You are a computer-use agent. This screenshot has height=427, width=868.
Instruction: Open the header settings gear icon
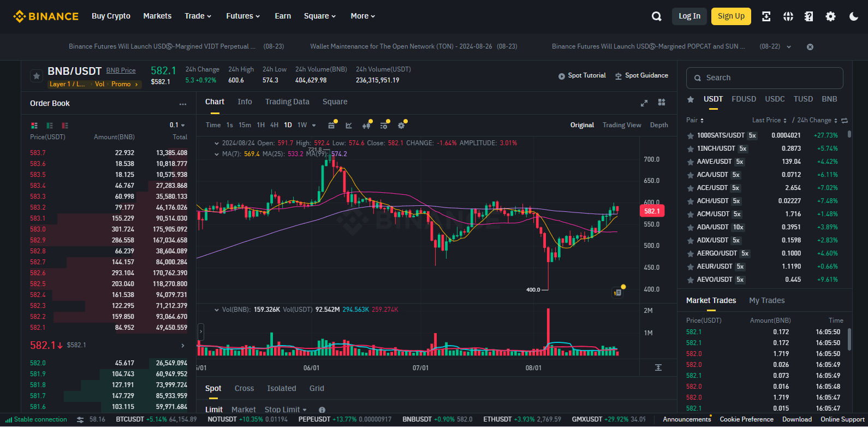[x=831, y=16]
